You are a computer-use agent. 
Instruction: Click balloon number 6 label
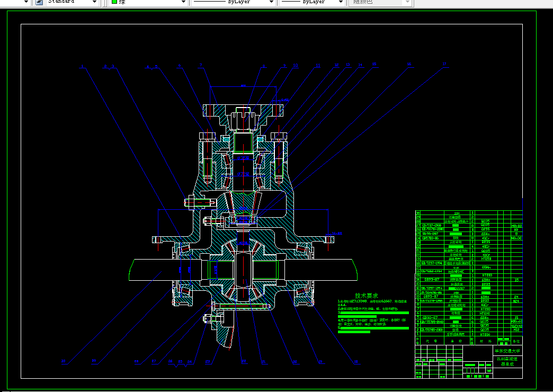click(x=179, y=66)
